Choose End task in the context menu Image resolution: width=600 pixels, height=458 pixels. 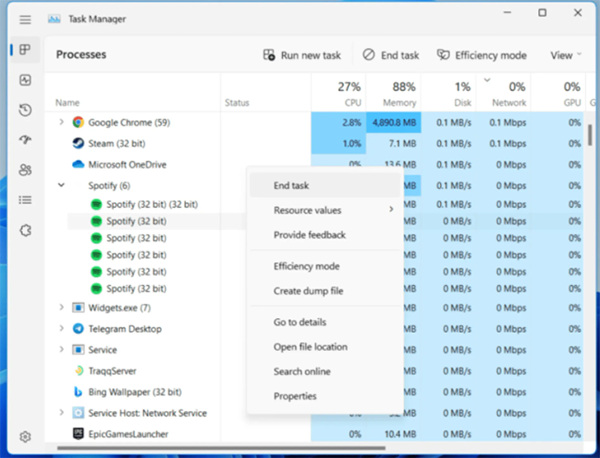pos(325,186)
